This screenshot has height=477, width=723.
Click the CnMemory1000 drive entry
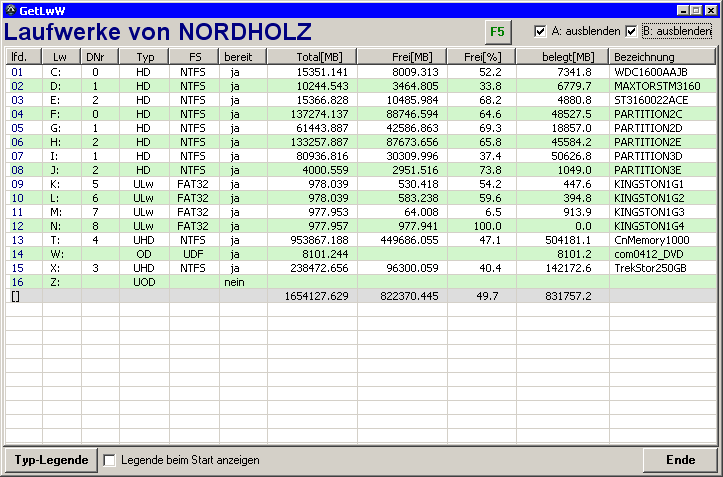[651, 240]
